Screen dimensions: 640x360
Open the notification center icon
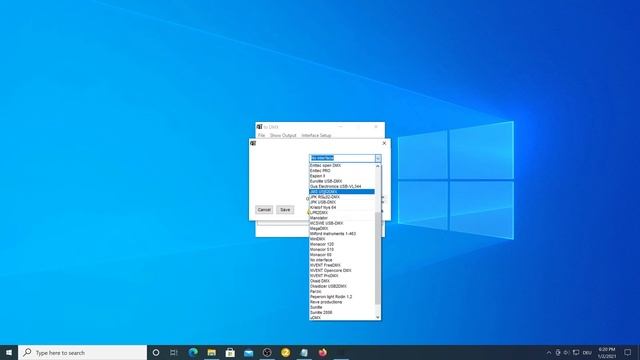(x=628, y=353)
